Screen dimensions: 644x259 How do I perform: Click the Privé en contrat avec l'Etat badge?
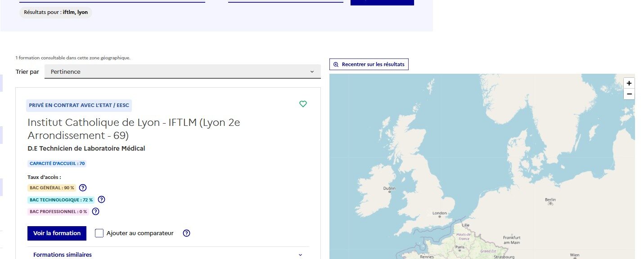tap(79, 105)
